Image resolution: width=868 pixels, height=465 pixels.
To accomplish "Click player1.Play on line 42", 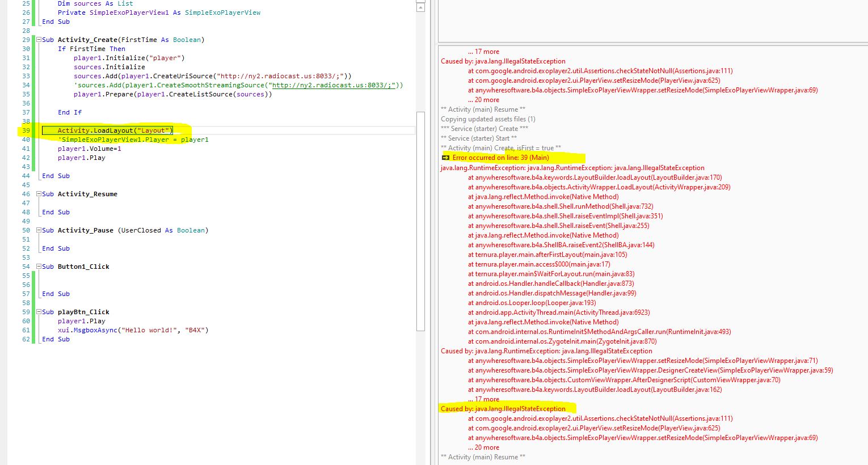I will coord(82,158).
